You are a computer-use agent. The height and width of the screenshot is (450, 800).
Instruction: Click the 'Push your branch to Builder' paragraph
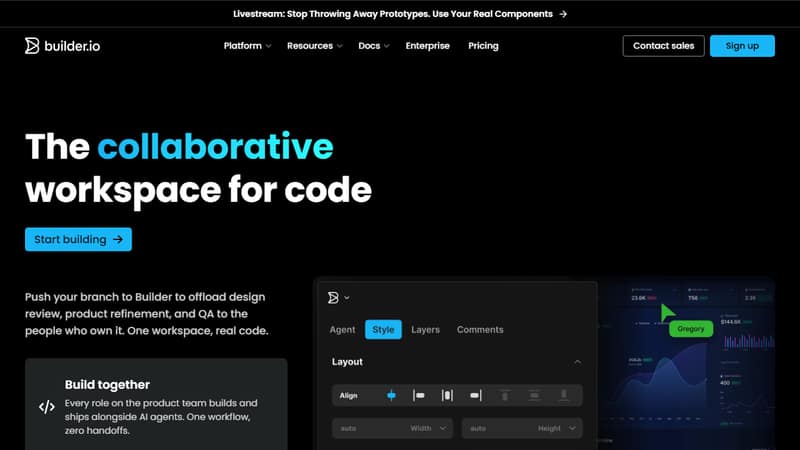[146, 314]
